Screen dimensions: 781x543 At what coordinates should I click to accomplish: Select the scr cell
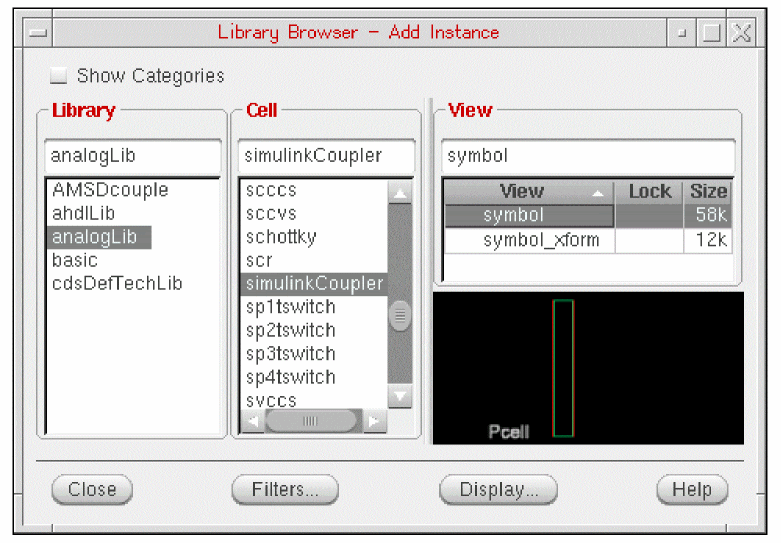point(259,260)
